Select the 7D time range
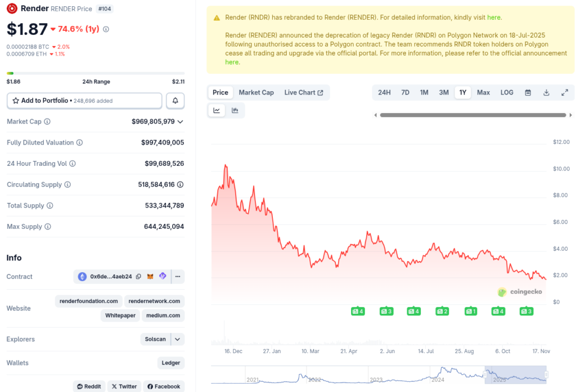The height and width of the screenshot is (392, 576). pyautogui.click(x=405, y=92)
